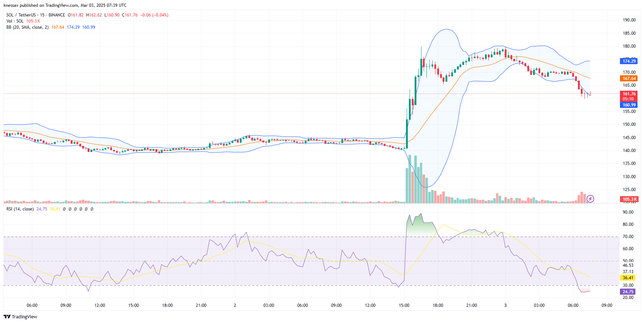Click the O161.82 open value in legend
This screenshot has height=323, width=644.
coord(75,15)
